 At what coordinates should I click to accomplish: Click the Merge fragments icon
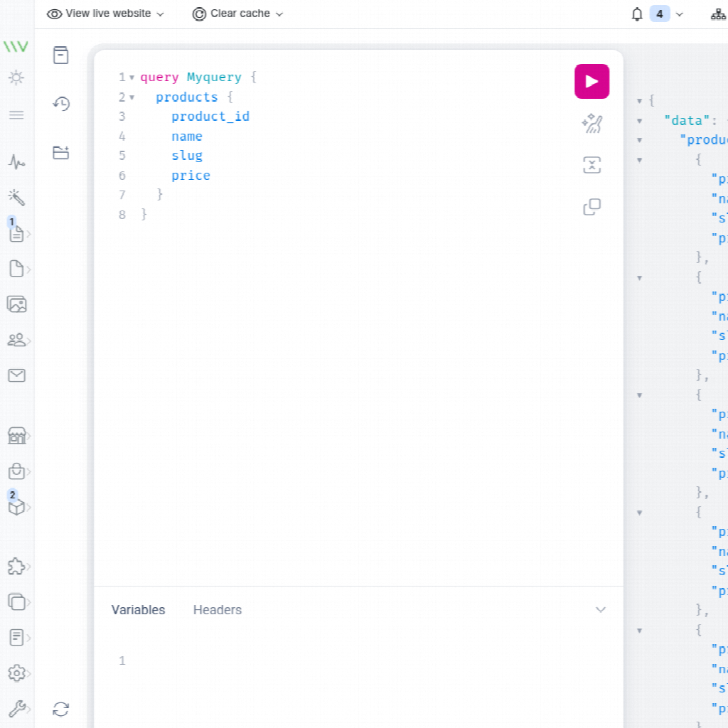[x=591, y=166]
